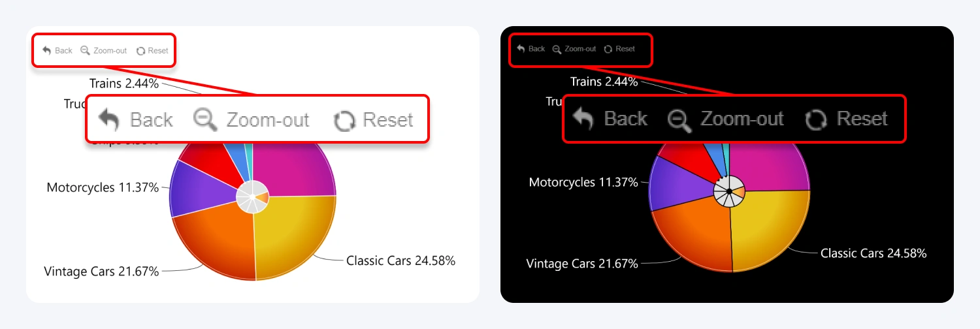Click enlarged Reset circular-arrows icon in light callout
980x329 pixels.
click(344, 121)
